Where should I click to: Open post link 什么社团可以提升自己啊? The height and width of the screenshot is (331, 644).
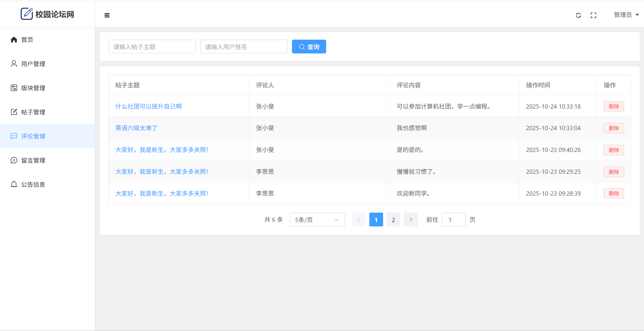(x=148, y=106)
